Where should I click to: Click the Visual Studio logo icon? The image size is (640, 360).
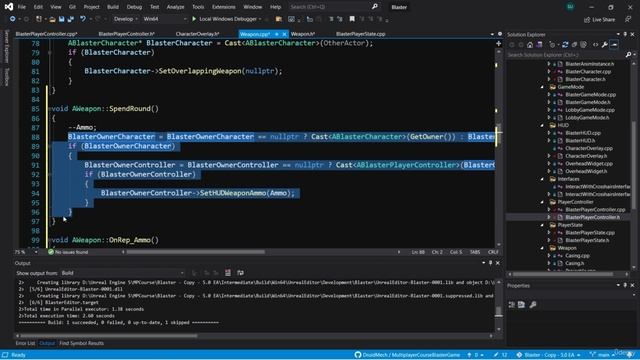[9, 7]
